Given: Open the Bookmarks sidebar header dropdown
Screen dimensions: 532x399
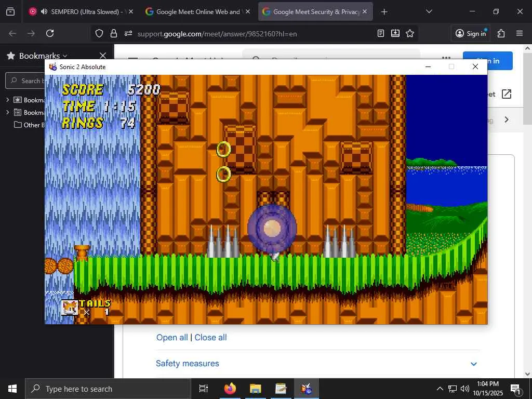Looking at the screenshot, I should [x=44, y=56].
